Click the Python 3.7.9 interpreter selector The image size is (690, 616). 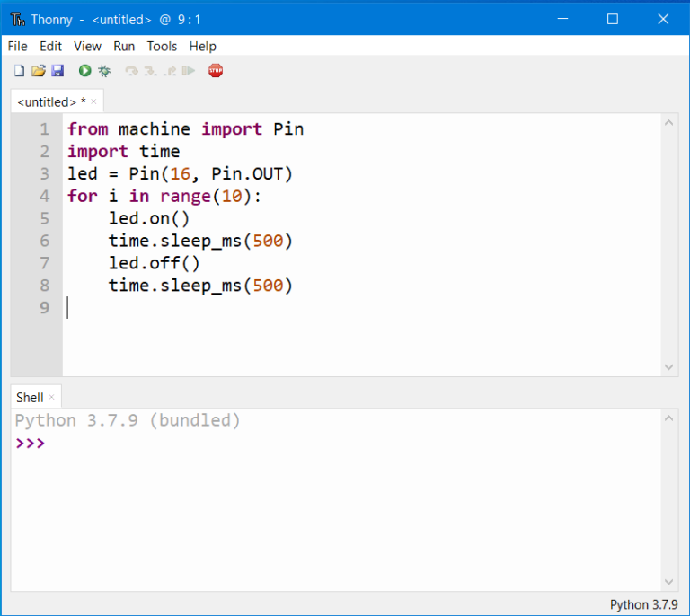[643, 604]
